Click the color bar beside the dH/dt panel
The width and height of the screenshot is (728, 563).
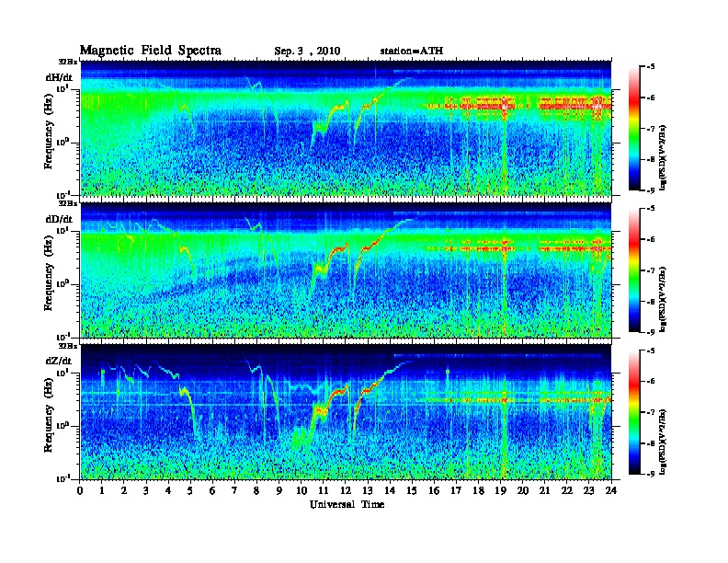[634, 128]
